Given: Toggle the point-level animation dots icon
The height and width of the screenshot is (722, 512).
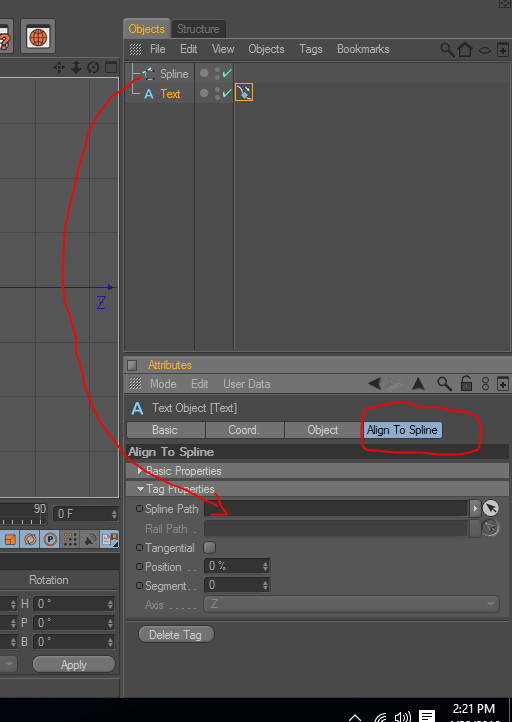Looking at the screenshot, I should point(70,539).
